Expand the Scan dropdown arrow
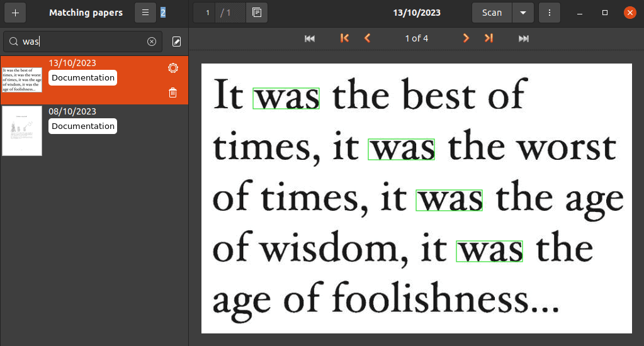 click(523, 13)
